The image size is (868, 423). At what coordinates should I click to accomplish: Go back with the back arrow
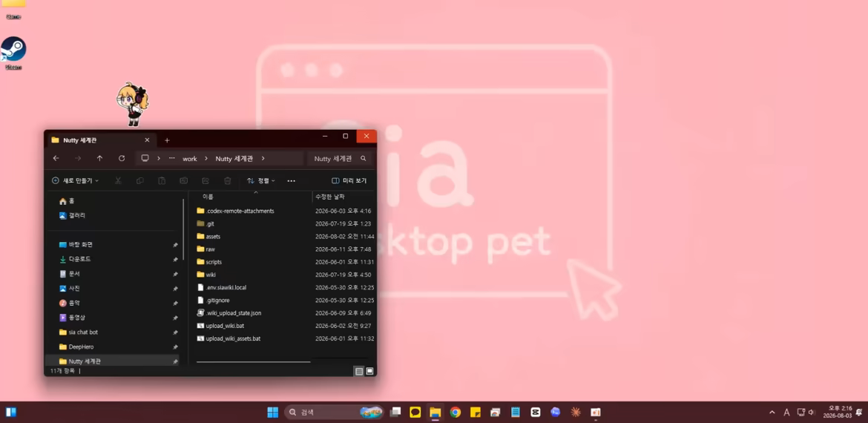click(56, 158)
